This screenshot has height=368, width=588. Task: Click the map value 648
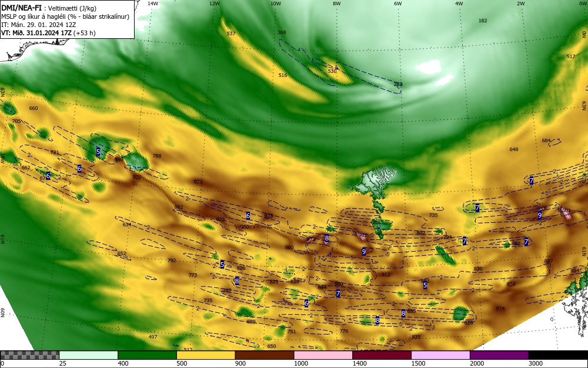tap(514, 149)
